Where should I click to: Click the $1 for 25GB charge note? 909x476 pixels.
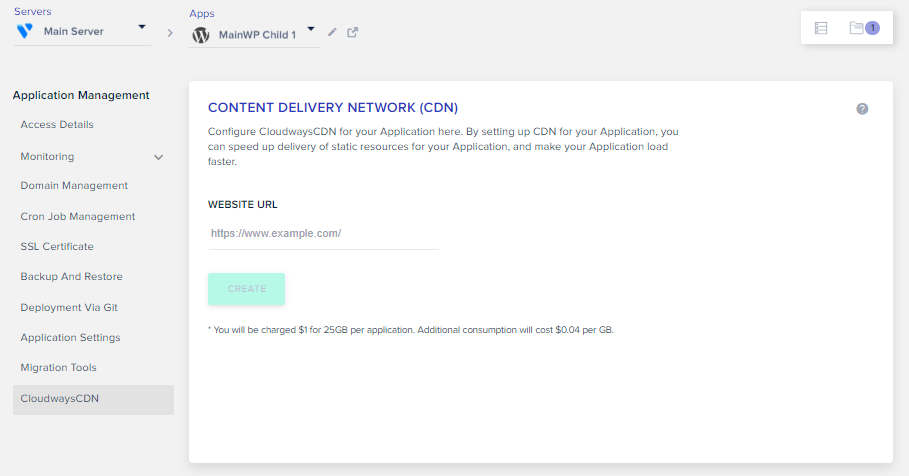(410, 330)
